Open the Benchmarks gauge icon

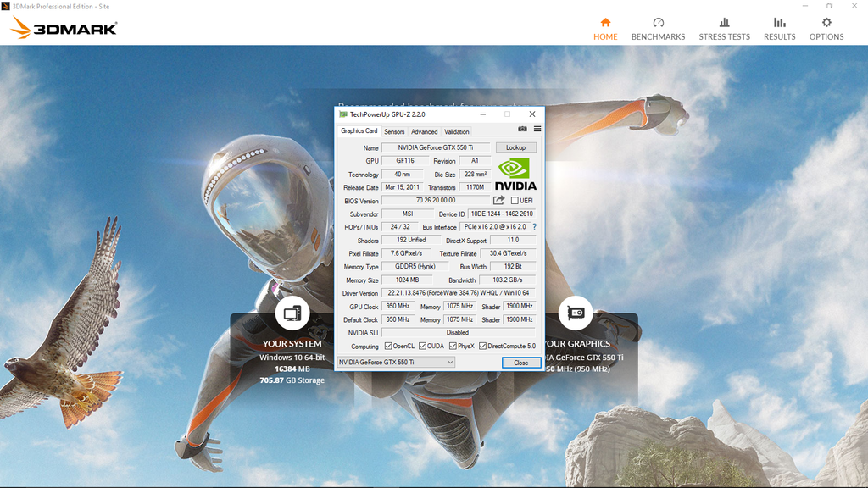tap(658, 23)
